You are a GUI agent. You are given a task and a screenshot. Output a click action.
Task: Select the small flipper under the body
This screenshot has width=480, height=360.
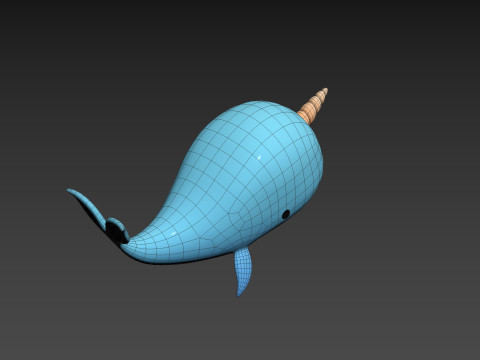click(243, 271)
